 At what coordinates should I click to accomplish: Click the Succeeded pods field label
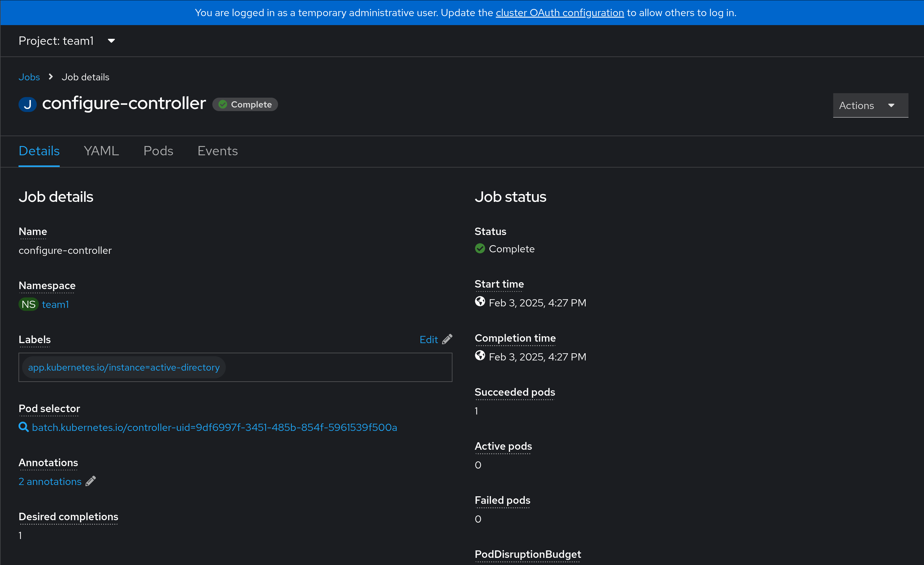[x=515, y=392]
